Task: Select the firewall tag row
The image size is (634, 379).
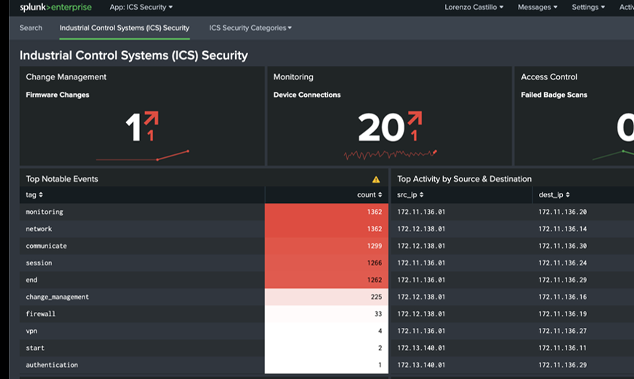Action: click(x=204, y=314)
